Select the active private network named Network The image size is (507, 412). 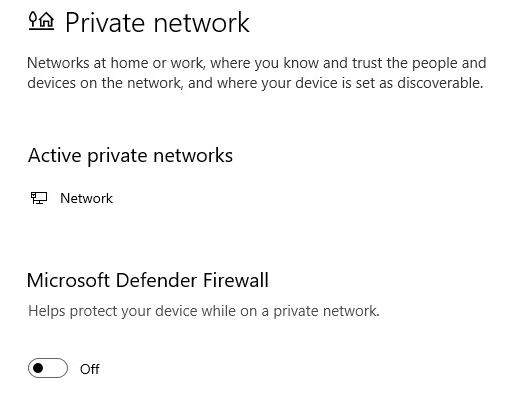click(86, 198)
